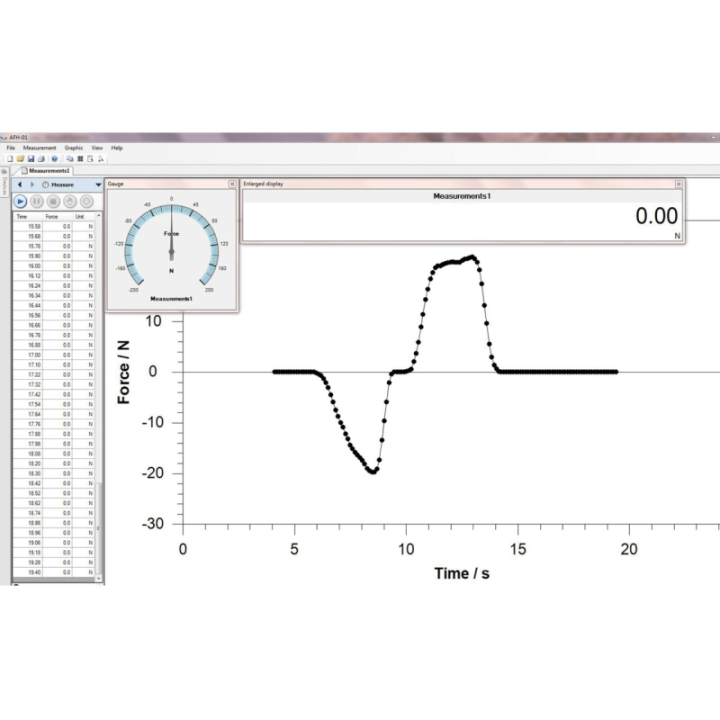Select the table row with time 19.40
Viewport: 720px width, 720px height.
54,572
